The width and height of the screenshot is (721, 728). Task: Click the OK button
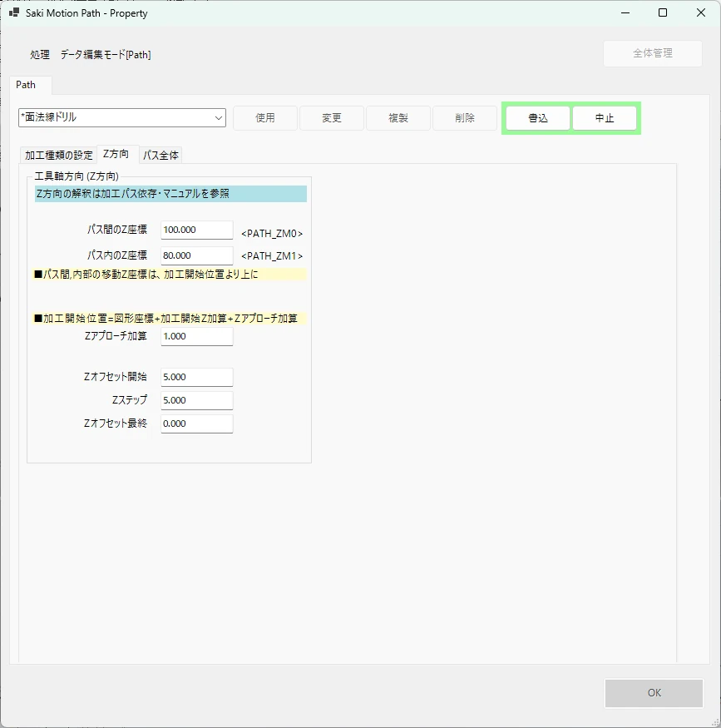point(654,693)
